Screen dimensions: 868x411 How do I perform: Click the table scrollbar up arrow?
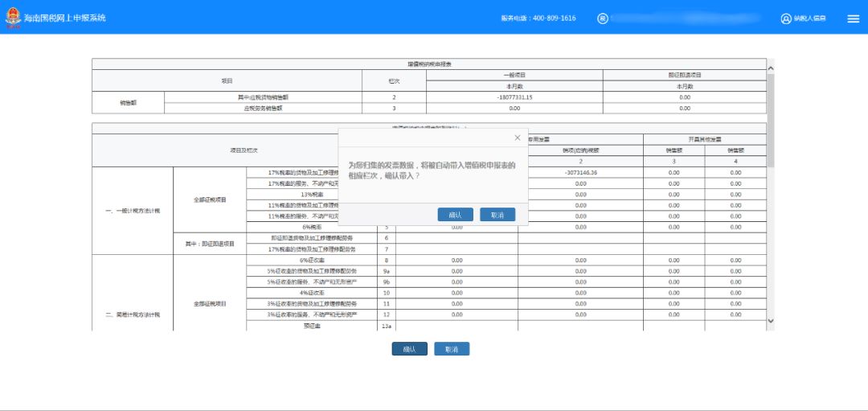click(772, 68)
